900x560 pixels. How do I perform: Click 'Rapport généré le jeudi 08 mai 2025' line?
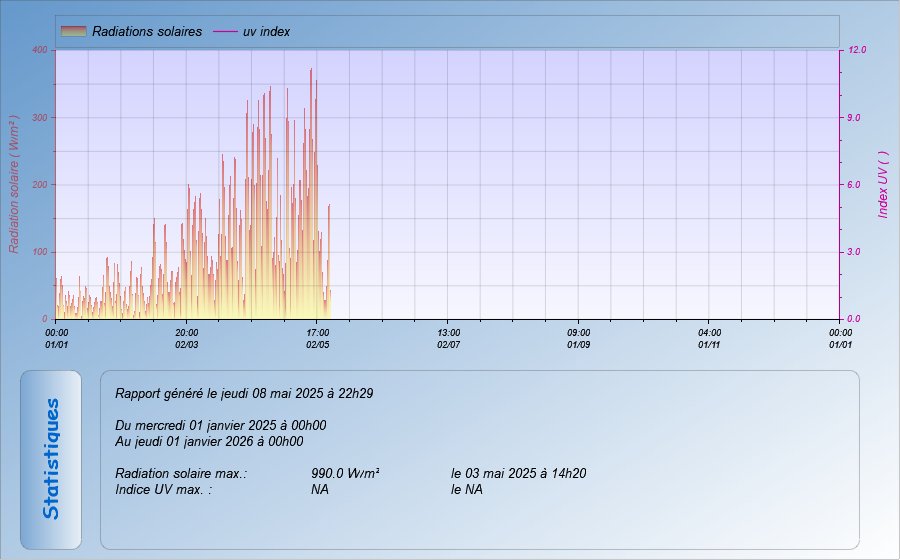[x=244, y=394]
